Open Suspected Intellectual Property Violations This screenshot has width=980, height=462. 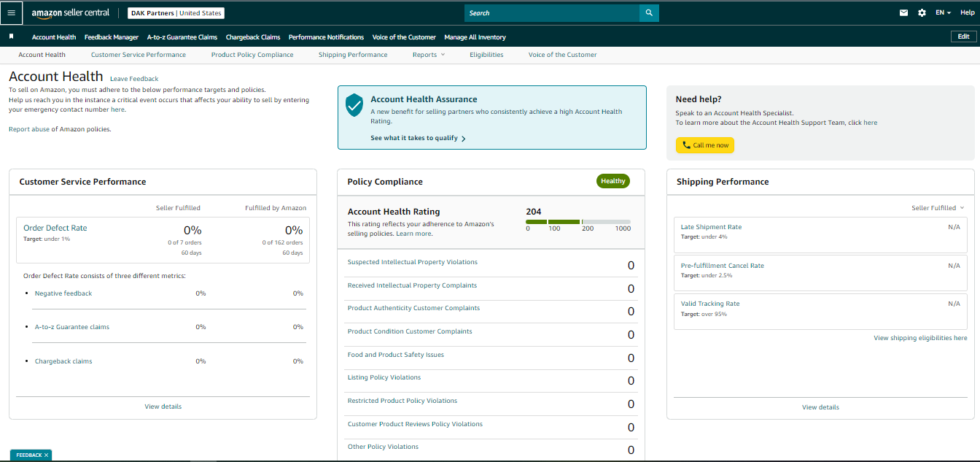tap(413, 262)
